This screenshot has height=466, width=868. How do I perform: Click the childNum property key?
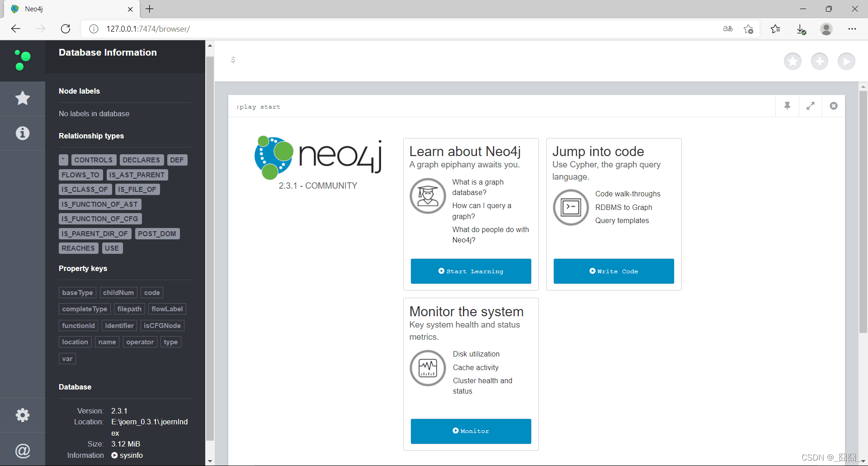118,293
